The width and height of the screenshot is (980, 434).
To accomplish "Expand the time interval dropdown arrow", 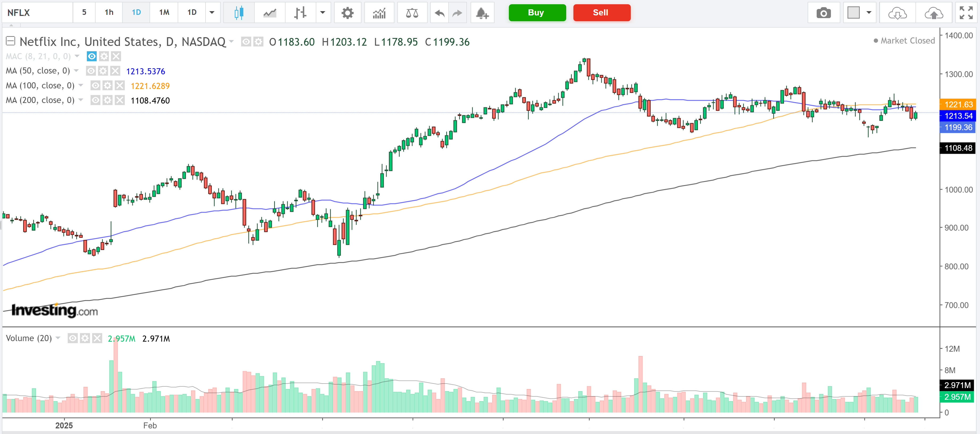I will coord(212,12).
